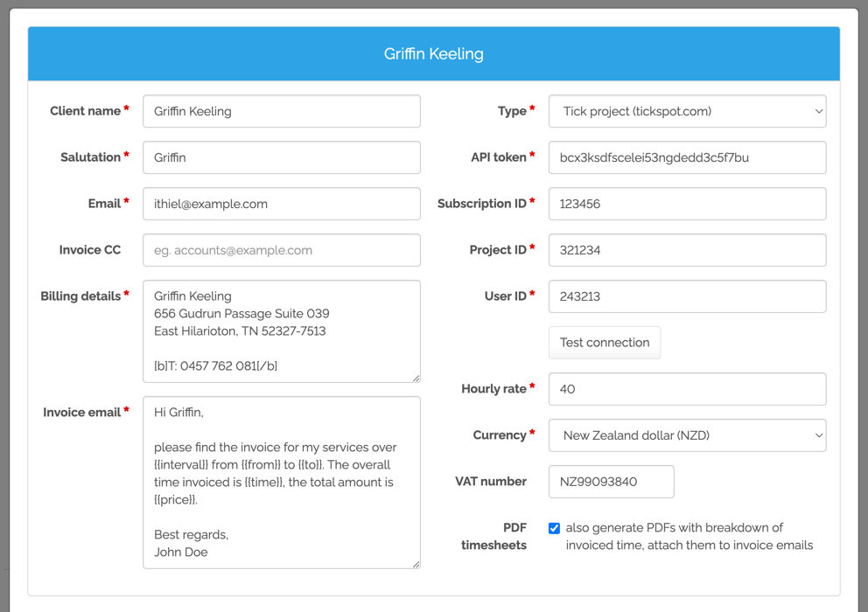
Task: Select the API token input field
Action: 687,157
